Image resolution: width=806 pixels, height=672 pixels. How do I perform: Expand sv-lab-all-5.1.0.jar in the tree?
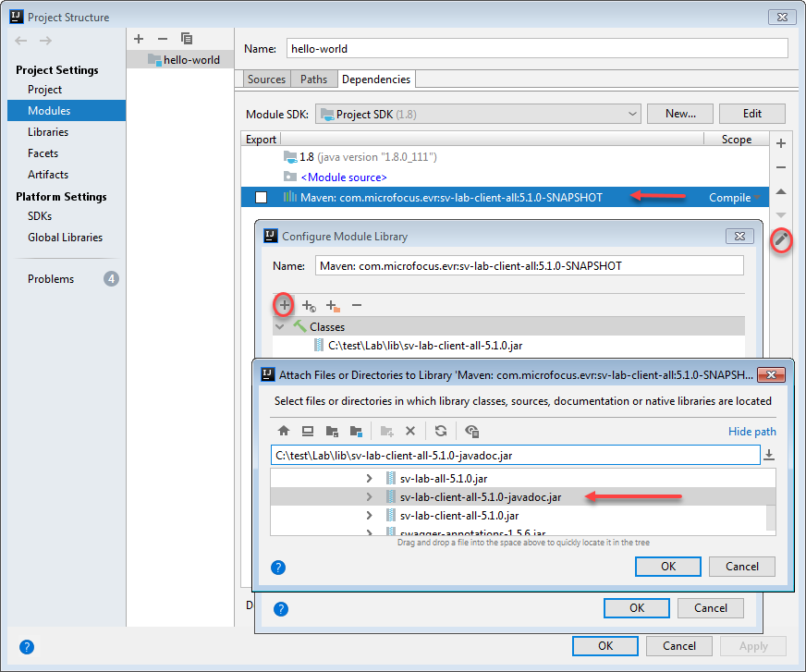(x=369, y=478)
